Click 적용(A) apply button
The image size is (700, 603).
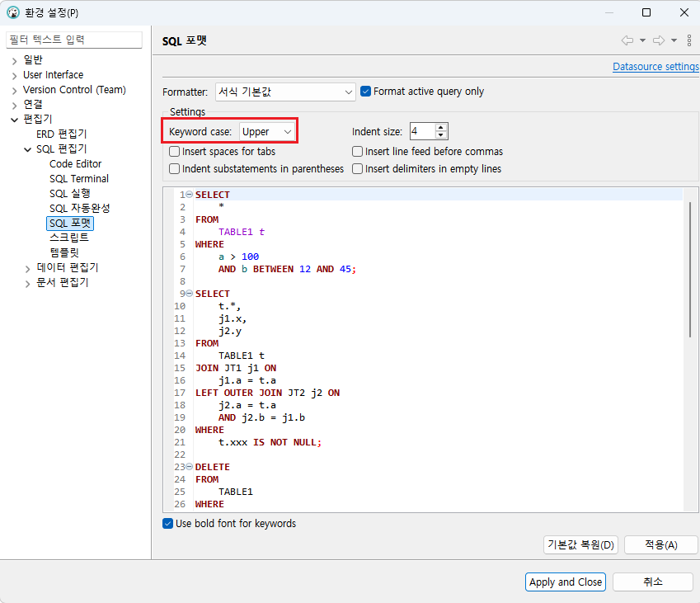(x=660, y=545)
